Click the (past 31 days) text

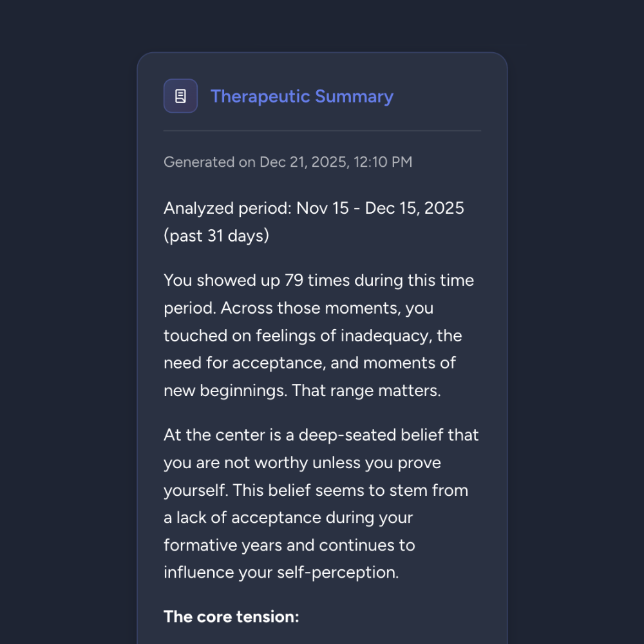tap(216, 236)
